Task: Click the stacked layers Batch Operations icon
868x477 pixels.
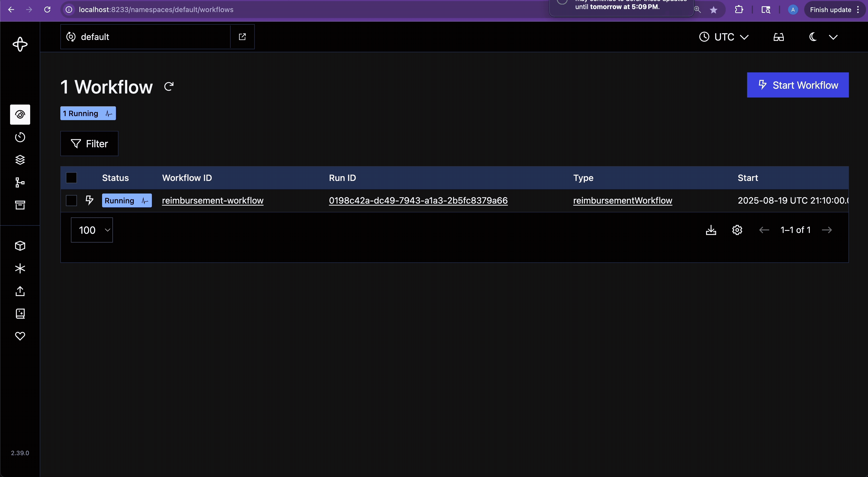Action: (20, 160)
